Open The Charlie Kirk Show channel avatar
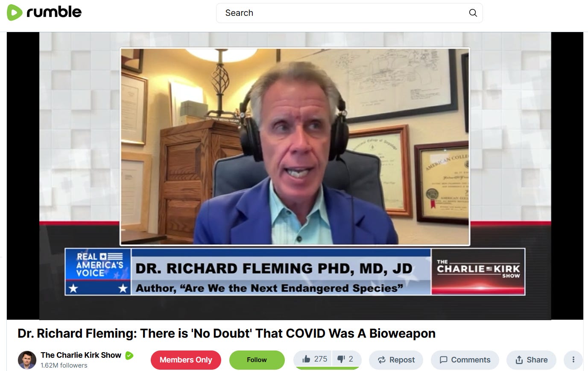Viewport: 588px width, 371px height. [x=27, y=360]
